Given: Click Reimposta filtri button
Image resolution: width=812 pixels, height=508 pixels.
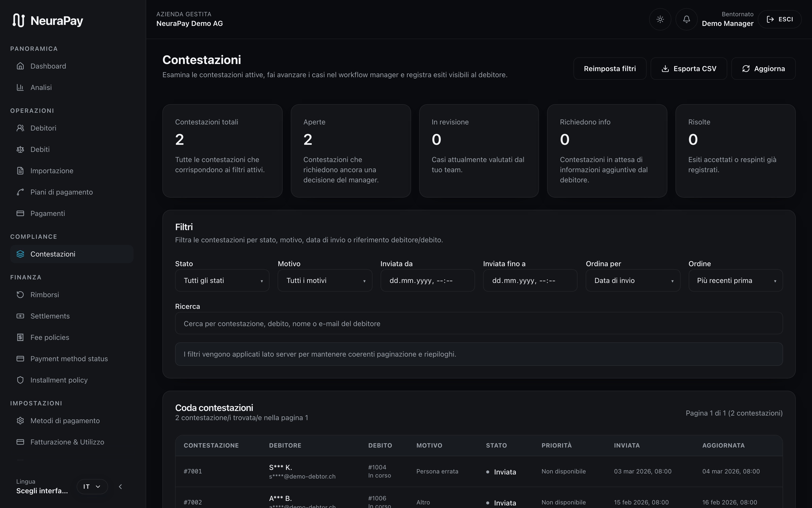Looking at the screenshot, I should (x=610, y=69).
